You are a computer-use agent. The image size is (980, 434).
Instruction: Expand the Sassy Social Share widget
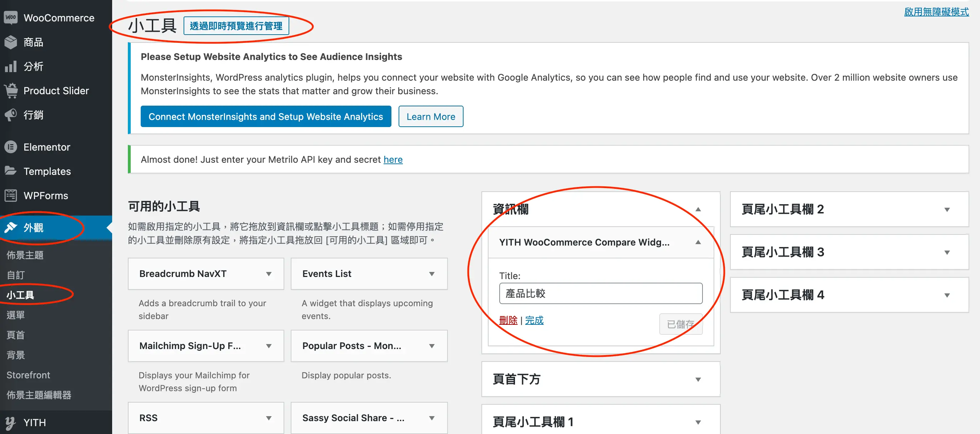431,418
